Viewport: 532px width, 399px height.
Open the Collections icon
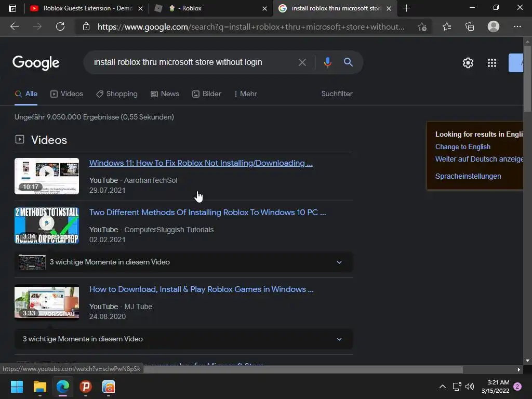pyautogui.click(x=470, y=26)
